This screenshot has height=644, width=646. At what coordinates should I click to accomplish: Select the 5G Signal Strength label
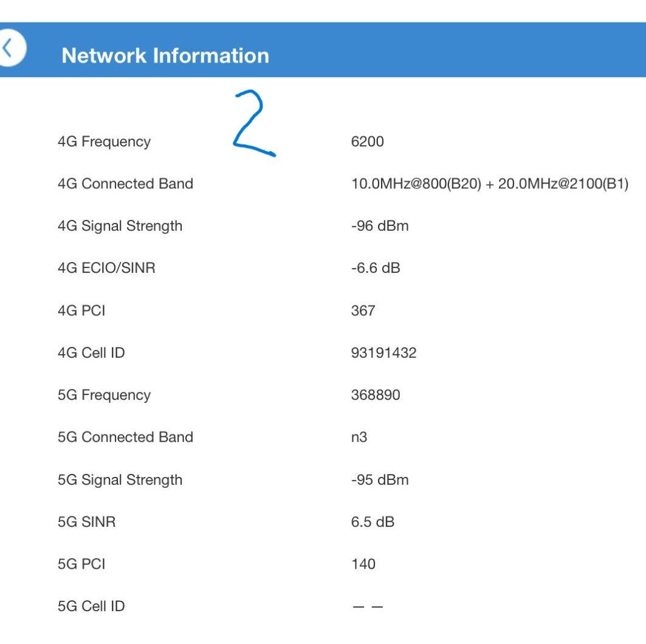tap(120, 479)
